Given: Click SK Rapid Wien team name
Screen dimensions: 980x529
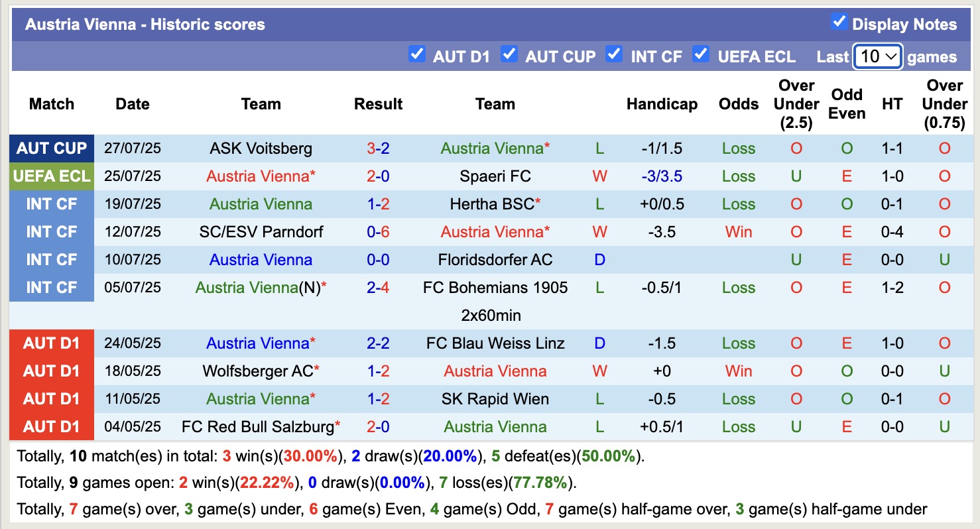Looking at the screenshot, I should 495,399.
